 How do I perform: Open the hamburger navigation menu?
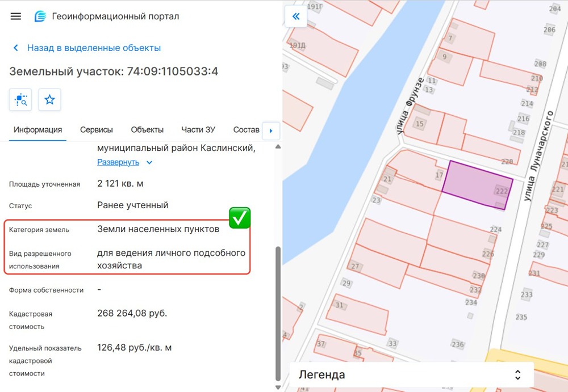(15, 16)
